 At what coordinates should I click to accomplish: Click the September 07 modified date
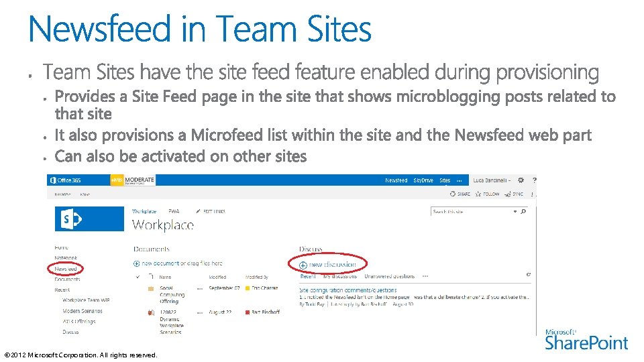point(224,288)
